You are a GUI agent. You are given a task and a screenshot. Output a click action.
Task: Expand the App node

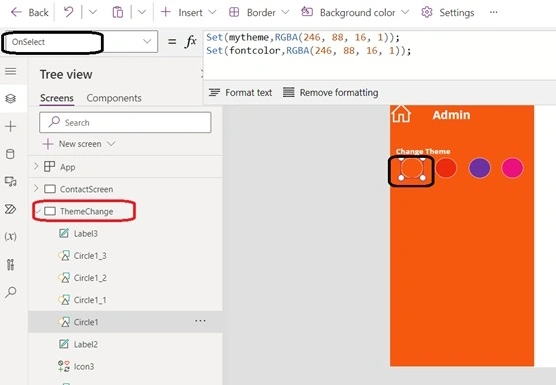(x=36, y=166)
